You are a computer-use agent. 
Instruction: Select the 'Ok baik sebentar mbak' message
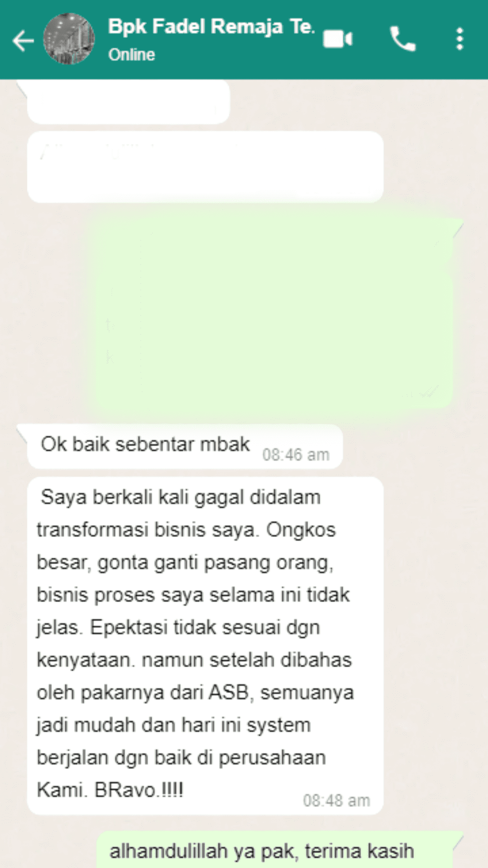coord(185,447)
